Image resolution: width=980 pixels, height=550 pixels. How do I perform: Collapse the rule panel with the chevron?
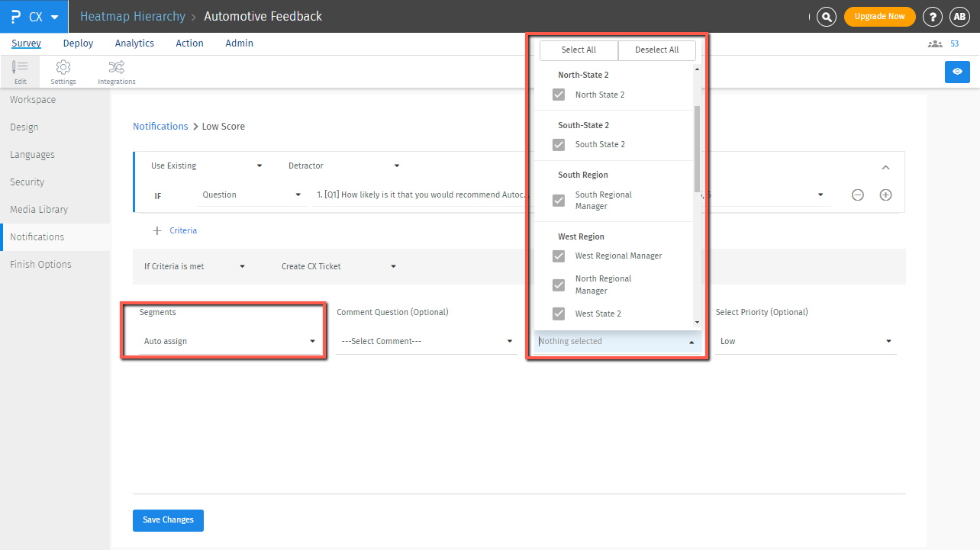885,167
